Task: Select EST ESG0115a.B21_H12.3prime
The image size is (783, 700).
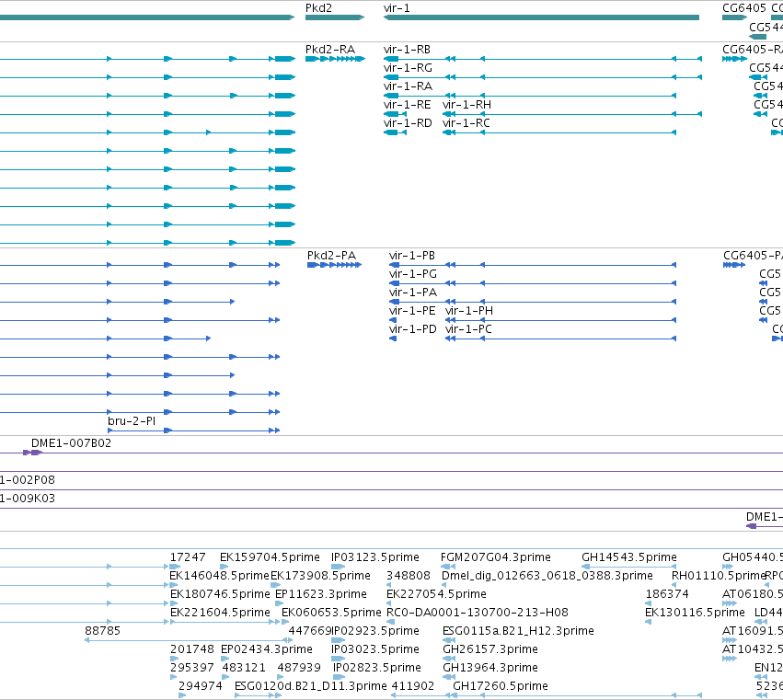Action: click(x=518, y=632)
